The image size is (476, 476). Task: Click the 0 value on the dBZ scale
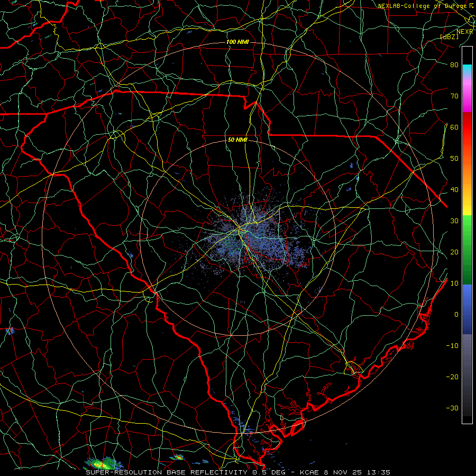456,315
